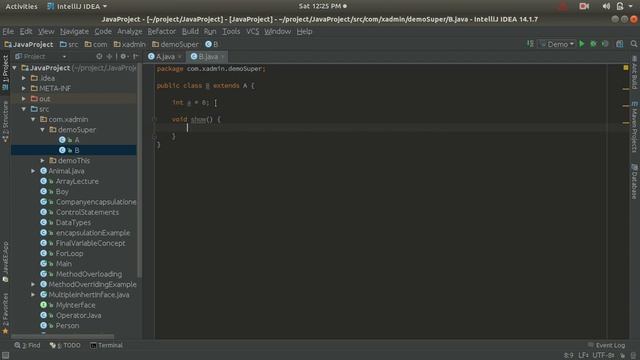Open the clock calendar in top bar
Viewport: 640px width, 360px height.
click(322, 6)
